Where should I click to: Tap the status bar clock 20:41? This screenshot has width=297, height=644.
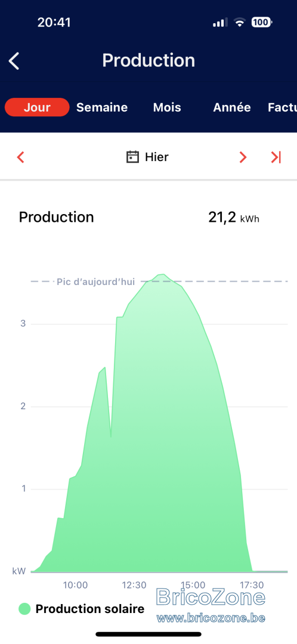click(x=54, y=22)
